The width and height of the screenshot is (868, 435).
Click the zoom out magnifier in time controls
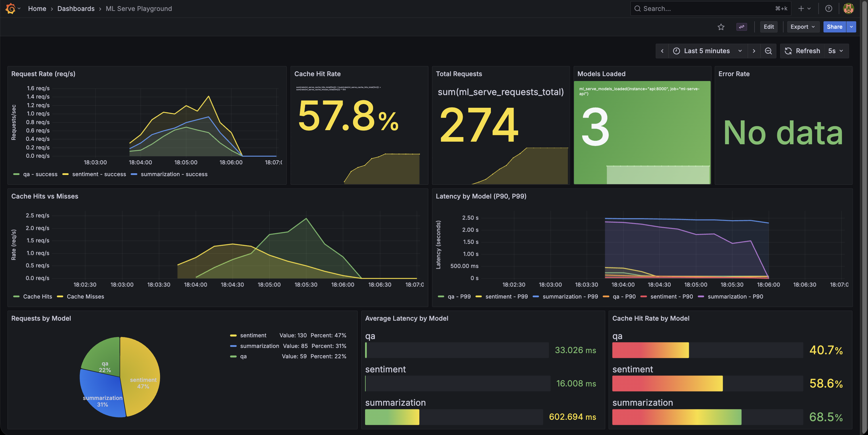[x=769, y=51]
